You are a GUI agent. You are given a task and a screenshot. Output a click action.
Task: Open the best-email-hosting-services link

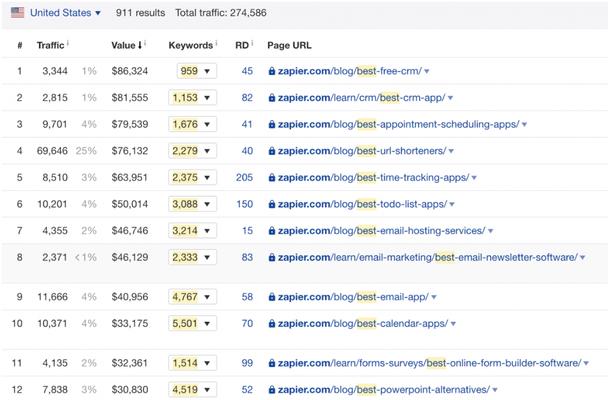pyautogui.click(x=382, y=231)
